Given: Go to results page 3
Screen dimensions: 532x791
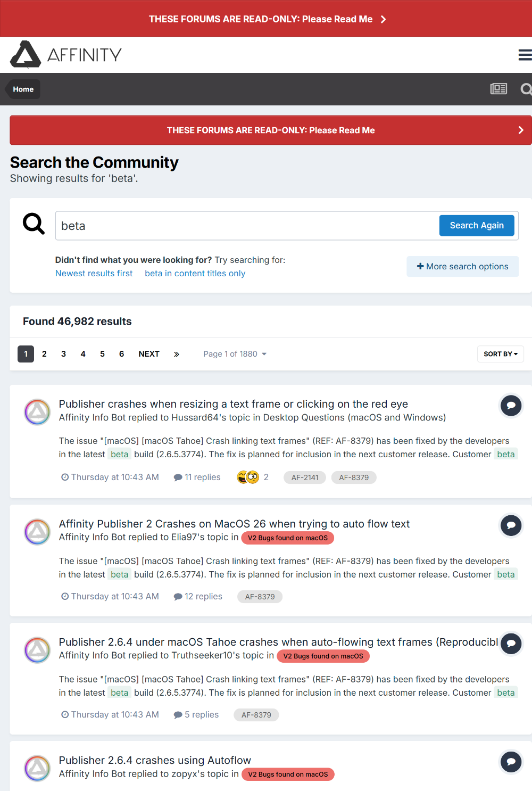Looking at the screenshot, I should click(x=63, y=354).
